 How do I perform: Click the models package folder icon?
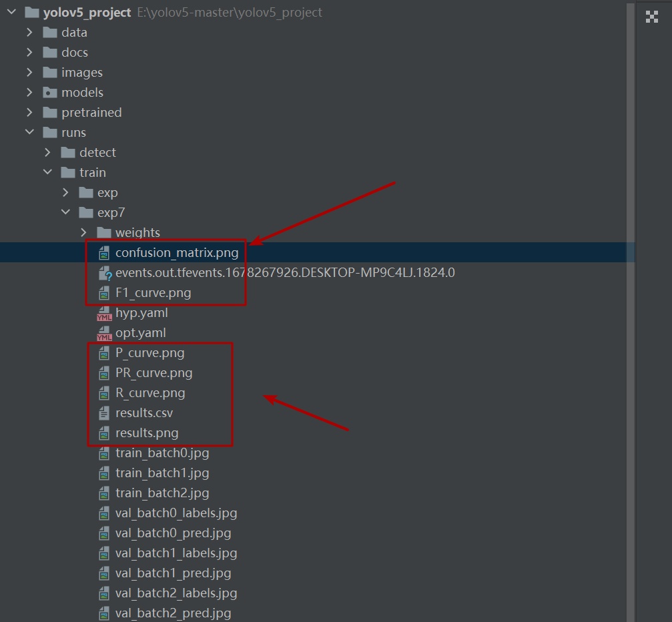point(50,93)
